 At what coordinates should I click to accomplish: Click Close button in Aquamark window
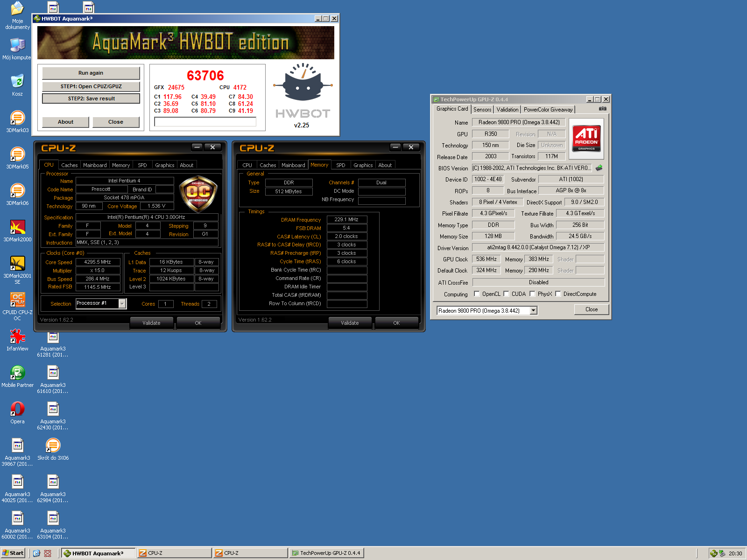(x=116, y=122)
